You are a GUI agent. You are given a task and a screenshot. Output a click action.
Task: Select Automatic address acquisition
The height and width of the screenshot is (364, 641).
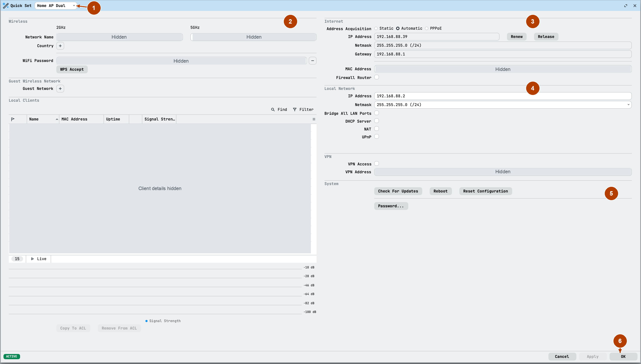click(x=398, y=28)
